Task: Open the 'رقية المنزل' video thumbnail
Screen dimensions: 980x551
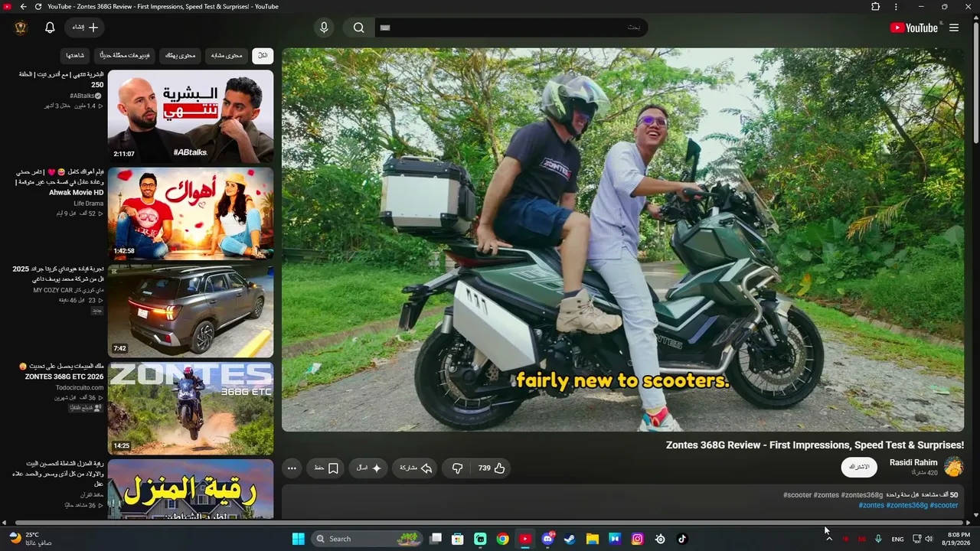Action: (x=191, y=489)
